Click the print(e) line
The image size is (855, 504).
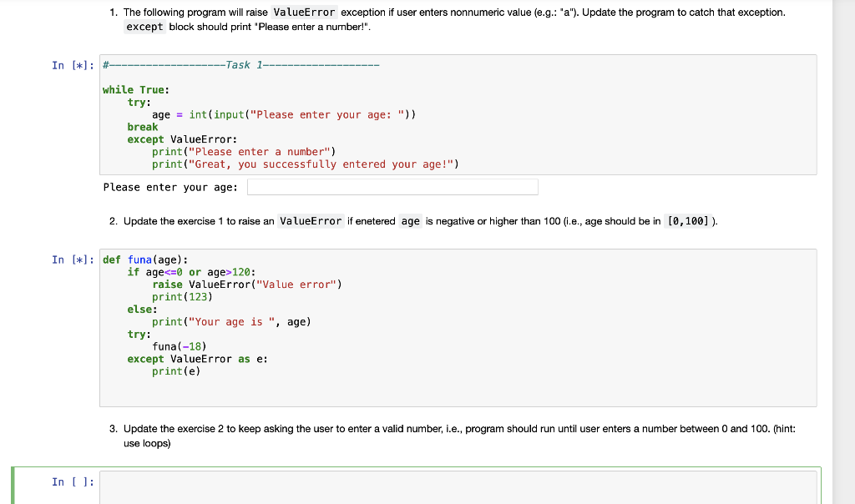pyautogui.click(x=175, y=370)
